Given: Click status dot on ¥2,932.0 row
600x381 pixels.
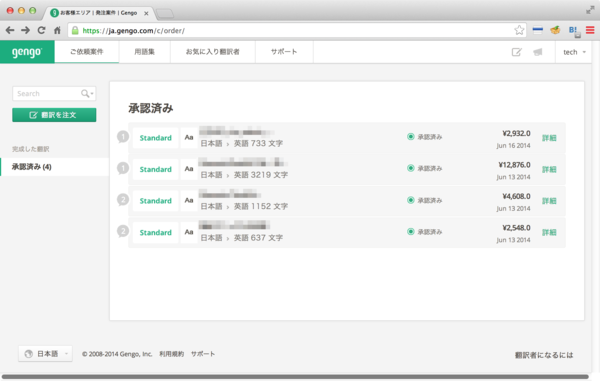Looking at the screenshot, I should click(x=411, y=137).
